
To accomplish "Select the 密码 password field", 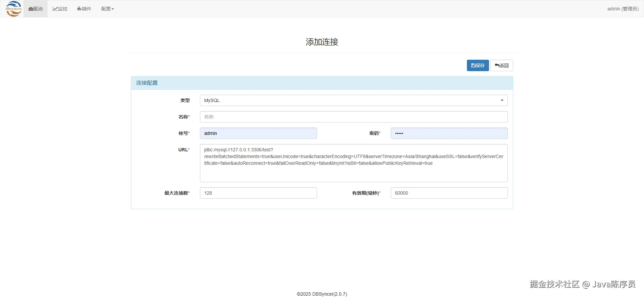I will tap(449, 133).
